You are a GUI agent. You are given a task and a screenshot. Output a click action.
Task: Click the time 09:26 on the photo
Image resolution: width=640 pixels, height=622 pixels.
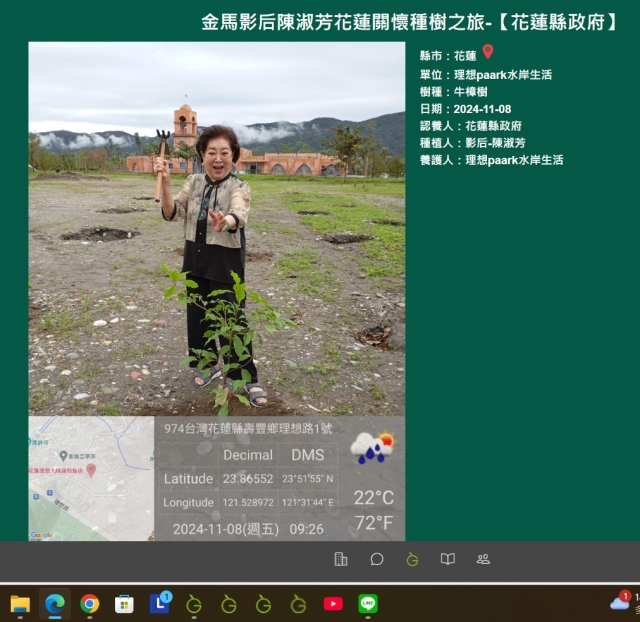tap(306, 529)
